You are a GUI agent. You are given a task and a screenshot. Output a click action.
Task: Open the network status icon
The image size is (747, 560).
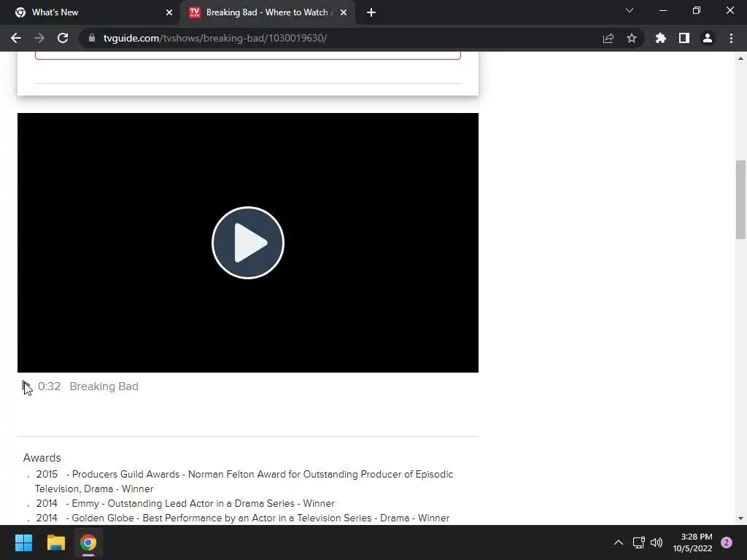coord(638,542)
